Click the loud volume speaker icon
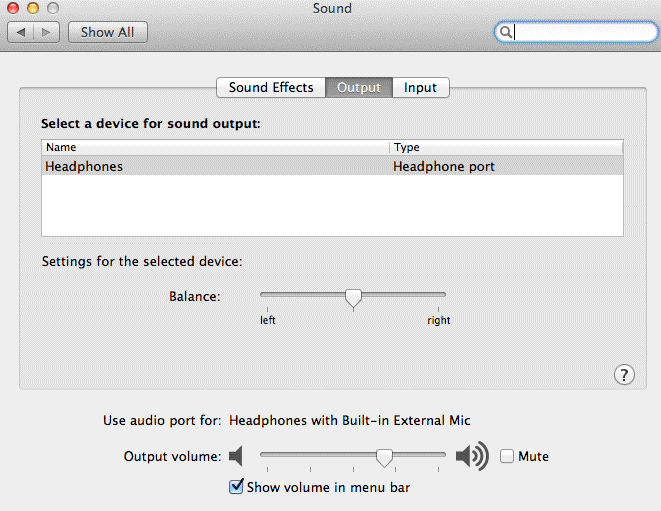The width and height of the screenshot is (661, 511). tap(471, 457)
